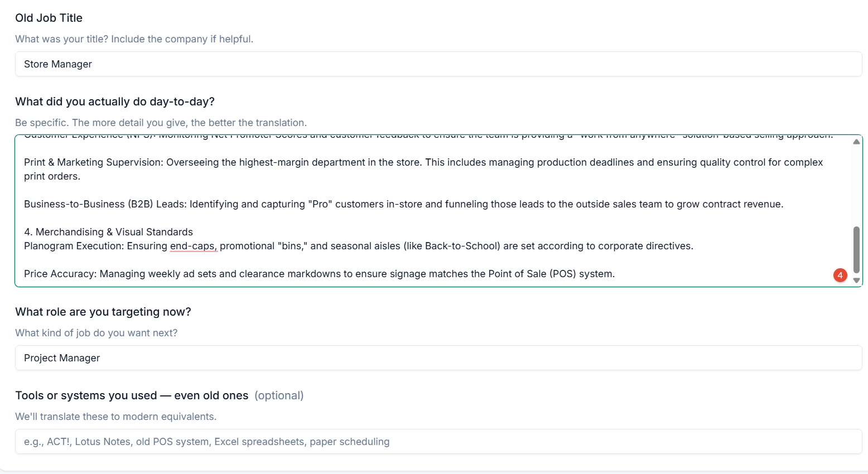
Task: Click the Price Accuracy line in the textarea
Action: pos(319,273)
